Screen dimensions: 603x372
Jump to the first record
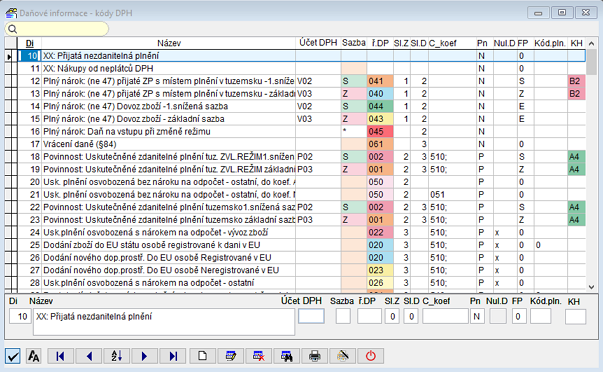[x=60, y=356]
